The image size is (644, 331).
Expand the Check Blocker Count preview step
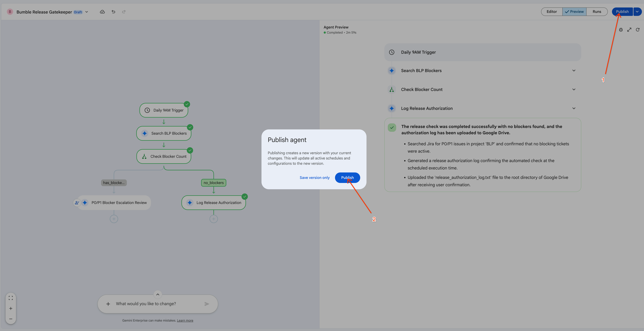[574, 89]
